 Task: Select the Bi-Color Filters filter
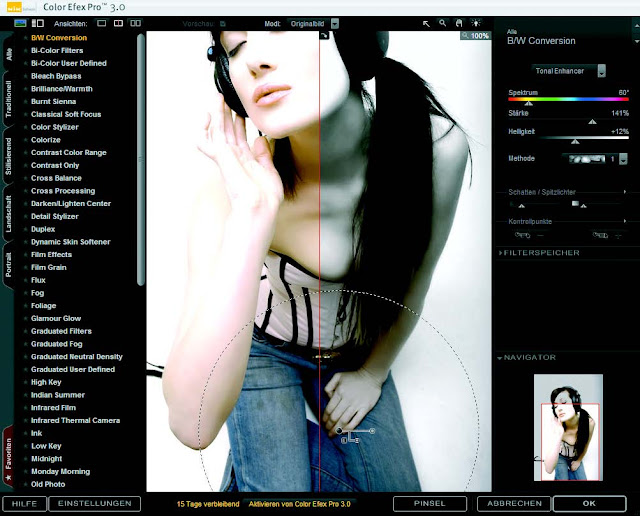tap(57, 51)
